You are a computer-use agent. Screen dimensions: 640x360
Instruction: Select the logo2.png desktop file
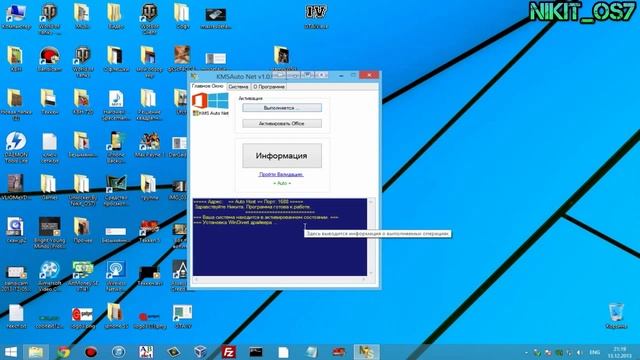tap(82, 318)
